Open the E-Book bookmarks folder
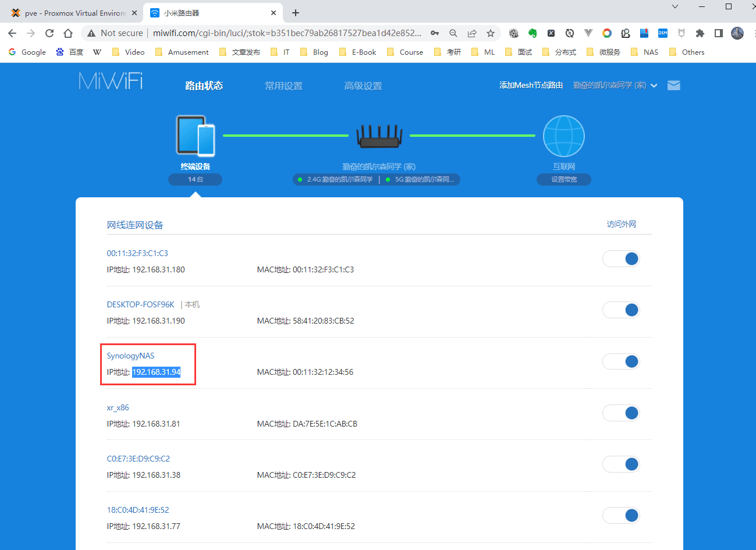 pos(358,52)
